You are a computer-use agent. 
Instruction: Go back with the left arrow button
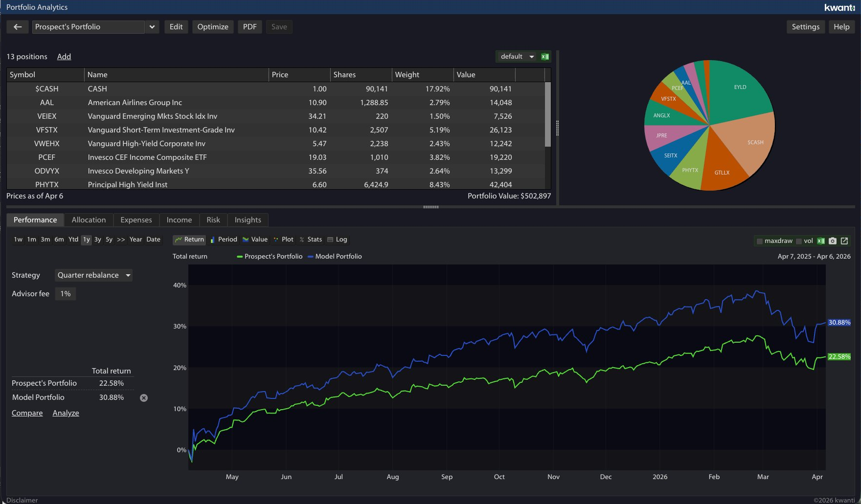(x=18, y=27)
